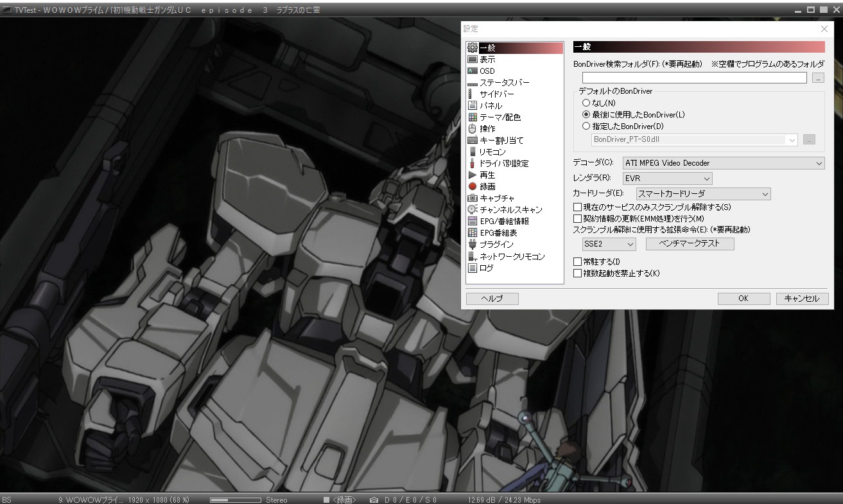The width and height of the screenshot is (843, 504).
Task: Open the EPG/番組情報 icon
Action: (473, 221)
